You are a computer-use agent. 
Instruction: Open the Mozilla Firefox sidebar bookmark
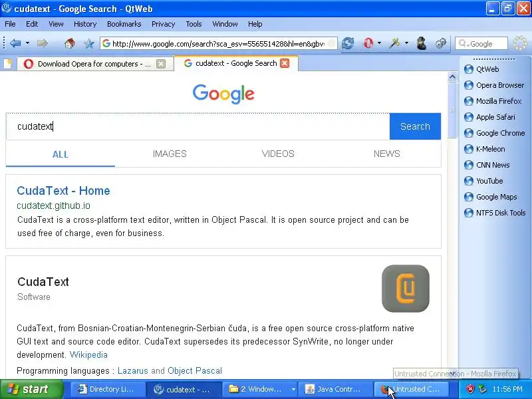493,101
